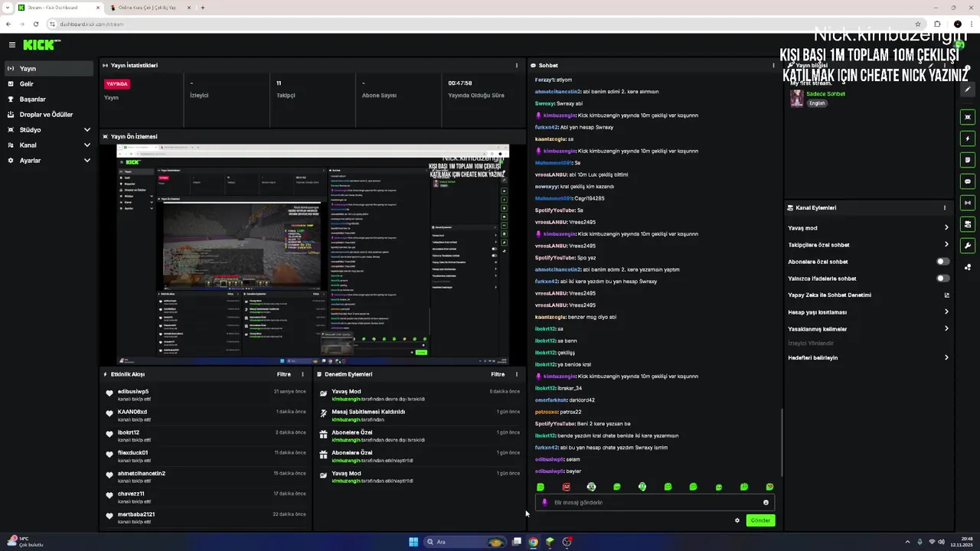
Task: Click KAAN08xd in the activity feed
Action: [132, 412]
